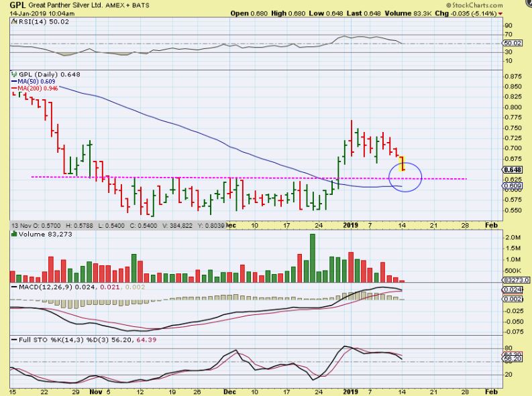Click the 0.609 moving average tag on price axis
532x396 pixels.
513,186
